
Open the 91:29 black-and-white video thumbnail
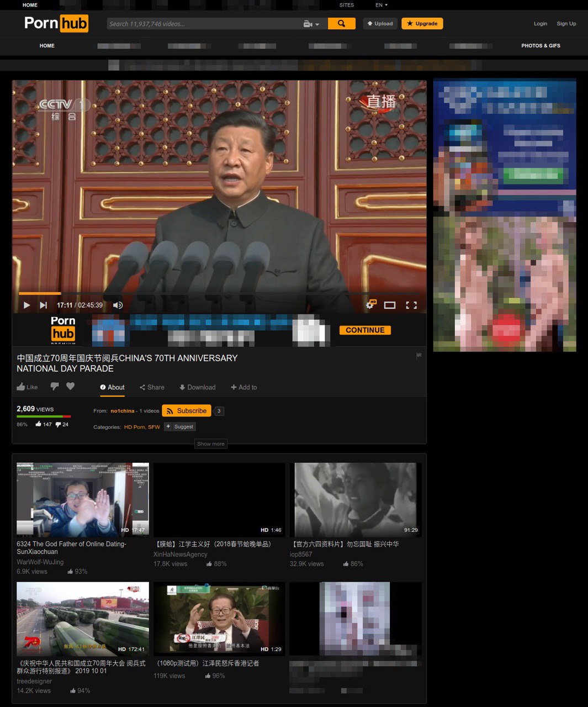[356, 500]
